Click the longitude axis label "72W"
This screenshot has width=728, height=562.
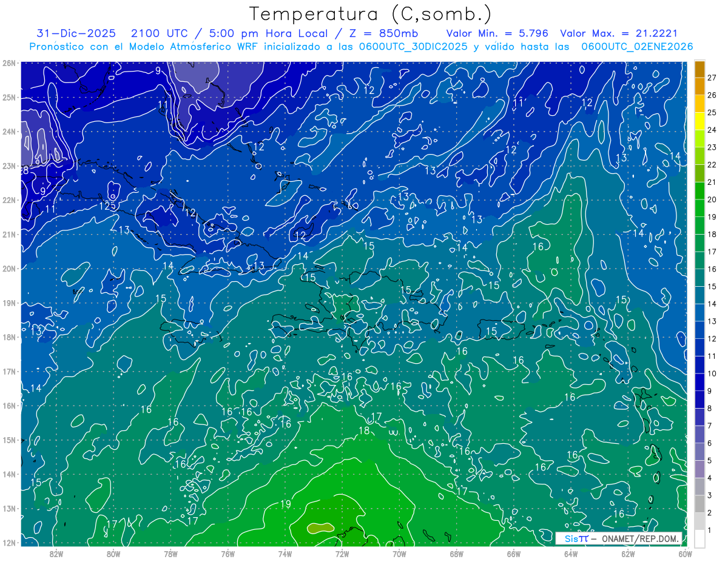(x=342, y=553)
